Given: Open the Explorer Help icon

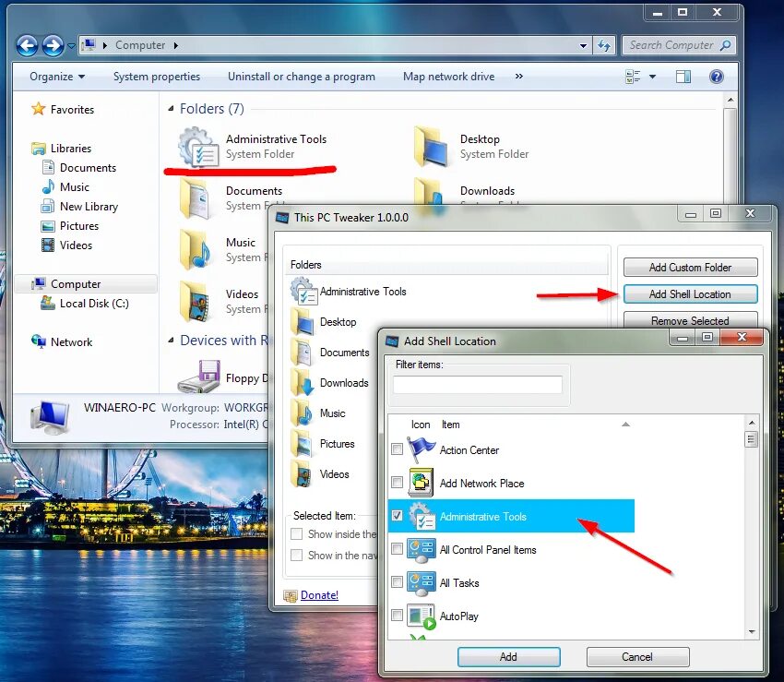Looking at the screenshot, I should pos(716,77).
